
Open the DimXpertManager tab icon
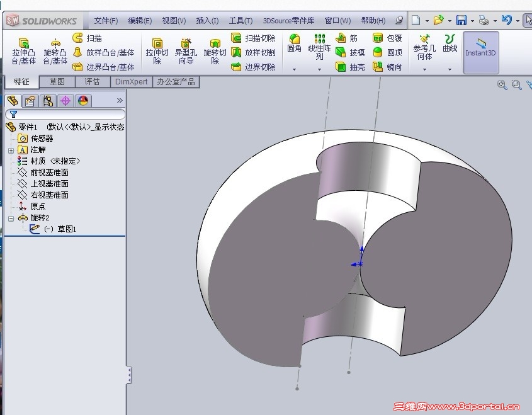[65, 101]
